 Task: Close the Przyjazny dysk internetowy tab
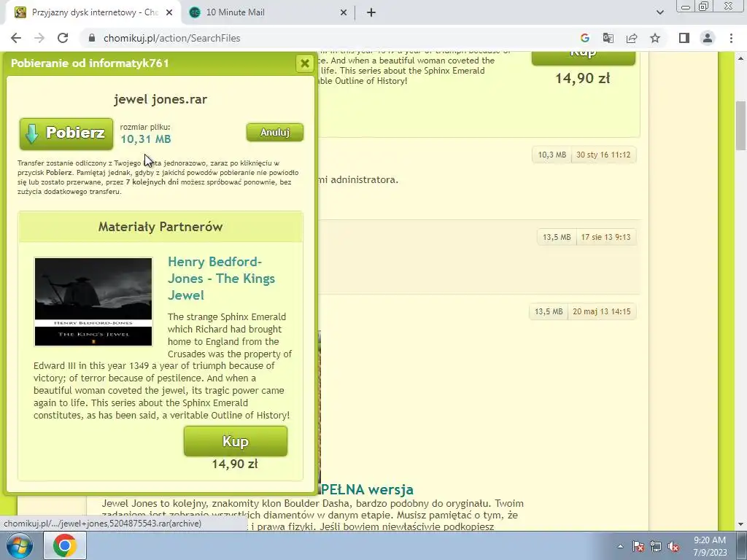click(x=169, y=12)
